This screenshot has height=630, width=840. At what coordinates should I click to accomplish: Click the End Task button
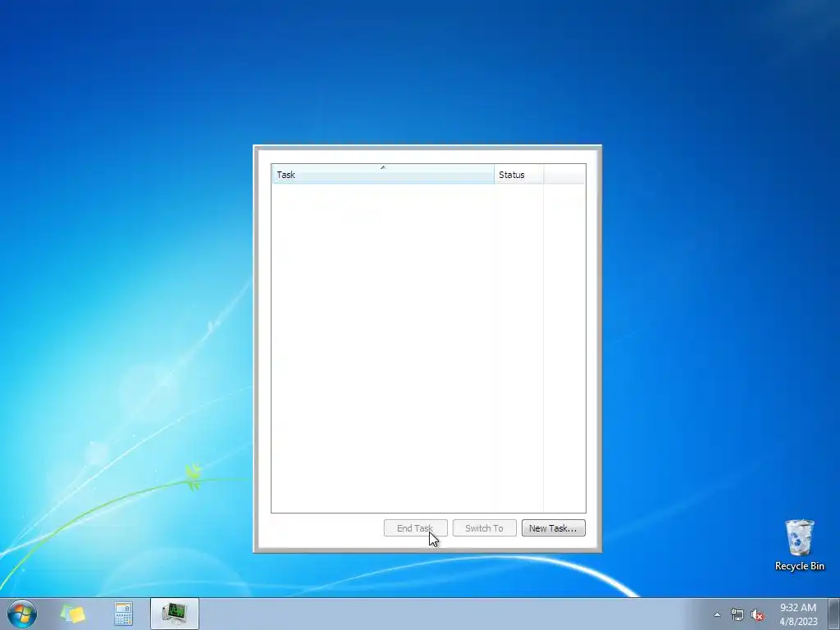point(415,528)
